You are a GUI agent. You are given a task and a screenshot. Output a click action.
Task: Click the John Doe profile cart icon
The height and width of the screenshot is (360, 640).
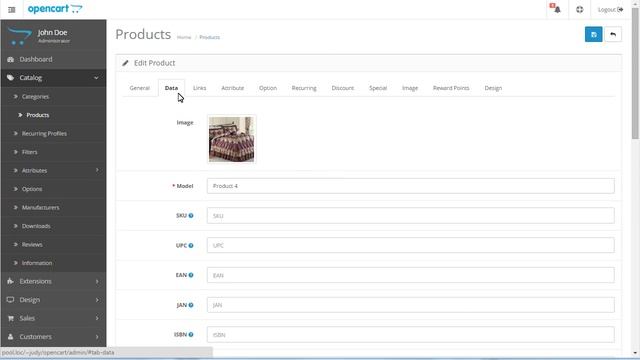coord(19,36)
